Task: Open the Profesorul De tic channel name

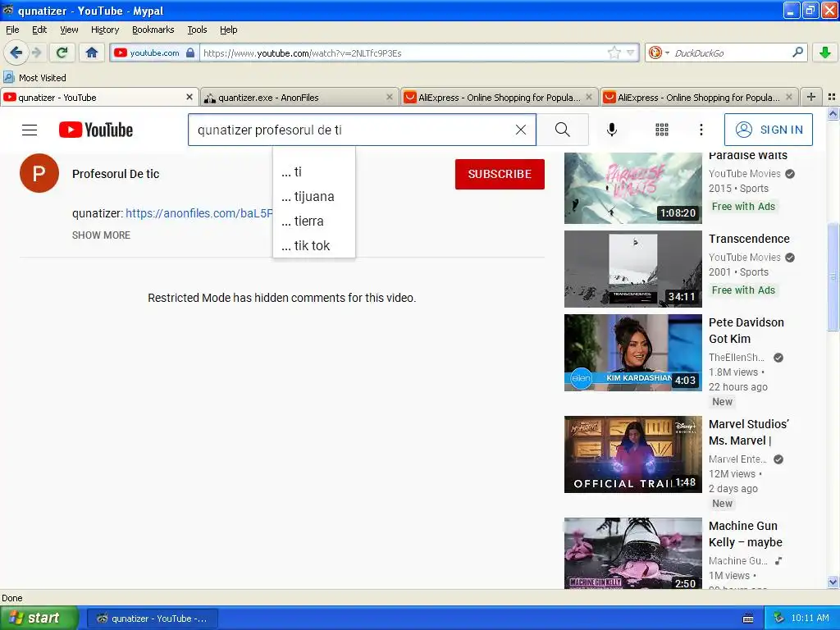Action: (116, 174)
